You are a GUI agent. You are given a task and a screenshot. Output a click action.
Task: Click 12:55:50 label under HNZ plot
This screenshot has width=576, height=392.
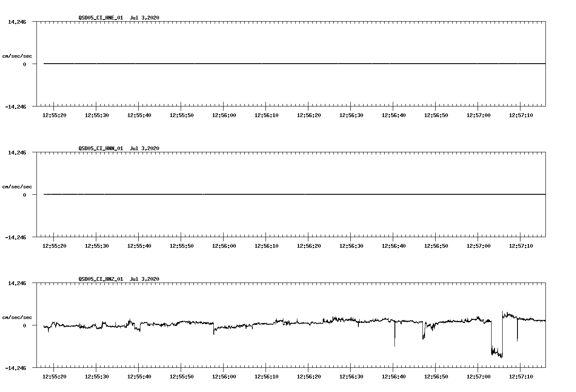tap(182, 377)
